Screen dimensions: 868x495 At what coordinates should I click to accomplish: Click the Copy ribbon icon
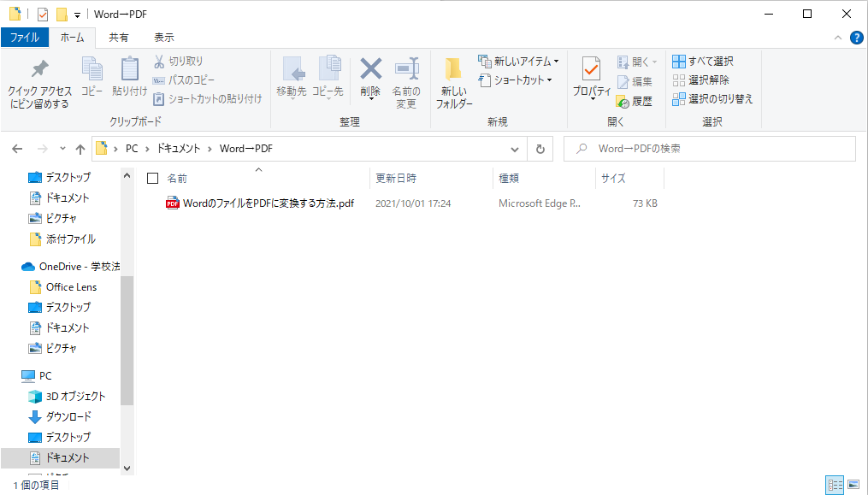point(92,76)
